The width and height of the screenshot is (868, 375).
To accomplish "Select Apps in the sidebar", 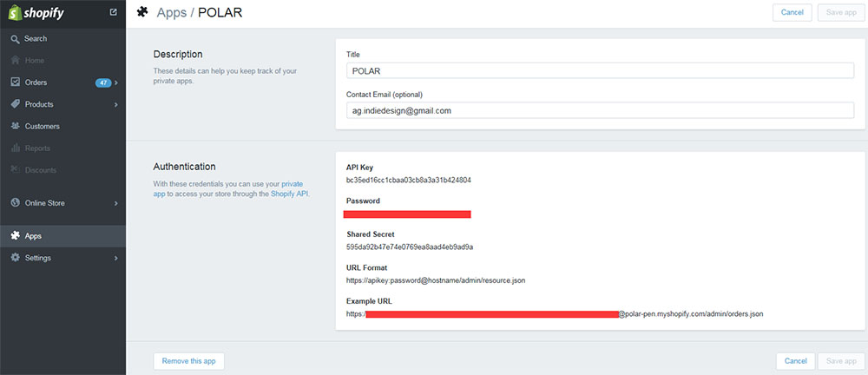I will [62, 236].
